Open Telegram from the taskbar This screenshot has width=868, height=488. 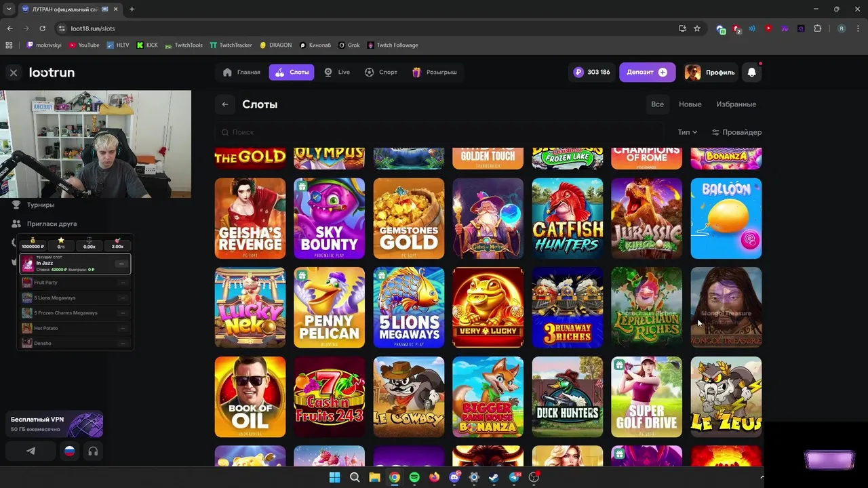[514, 477]
